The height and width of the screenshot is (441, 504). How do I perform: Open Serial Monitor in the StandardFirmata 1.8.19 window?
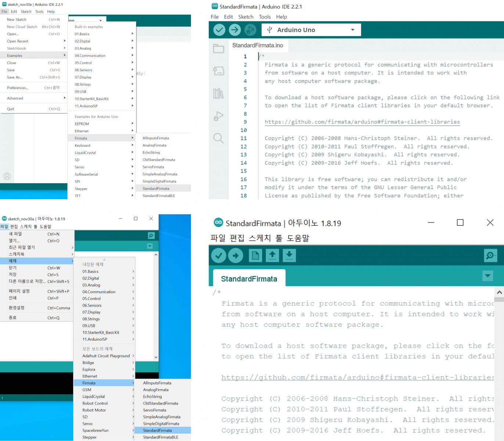(x=490, y=255)
